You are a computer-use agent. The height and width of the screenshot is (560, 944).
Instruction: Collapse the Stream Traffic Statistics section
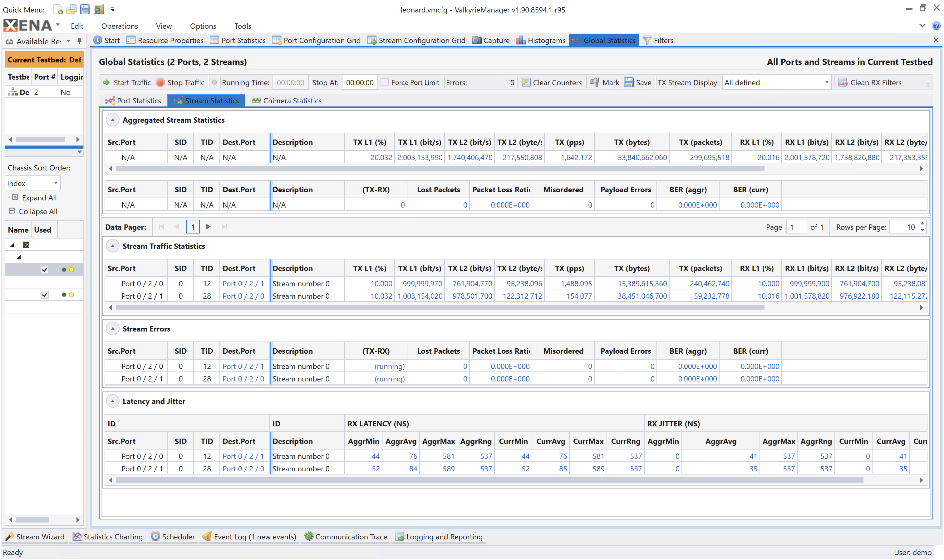point(112,246)
